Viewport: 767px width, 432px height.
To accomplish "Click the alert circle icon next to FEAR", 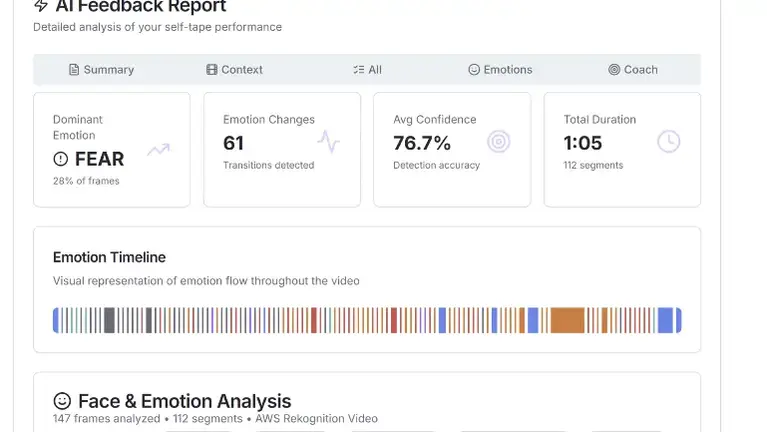I will point(61,159).
